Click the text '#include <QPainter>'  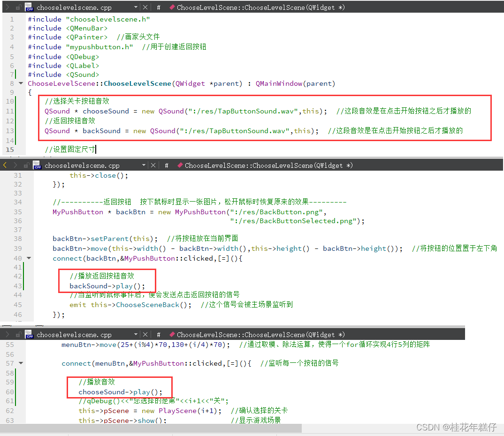click(68, 37)
